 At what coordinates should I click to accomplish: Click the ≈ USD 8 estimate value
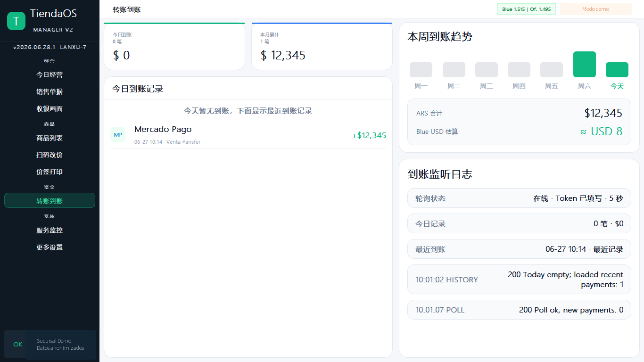[x=602, y=132]
